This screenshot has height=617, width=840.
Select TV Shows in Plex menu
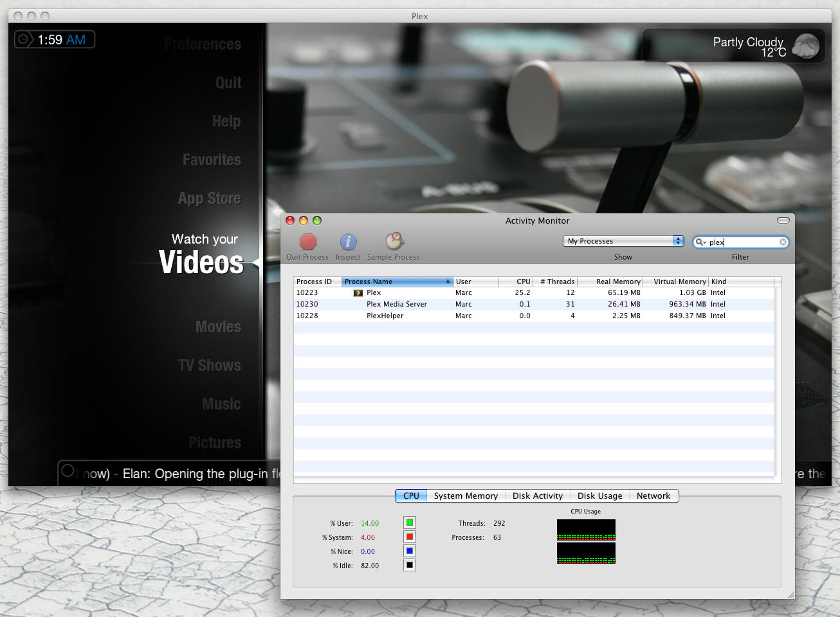[x=210, y=366]
